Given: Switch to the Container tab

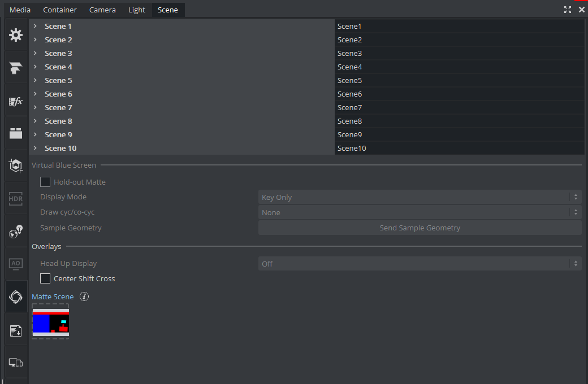Looking at the screenshot, I should pyautogui.click(x=60, y=10).
